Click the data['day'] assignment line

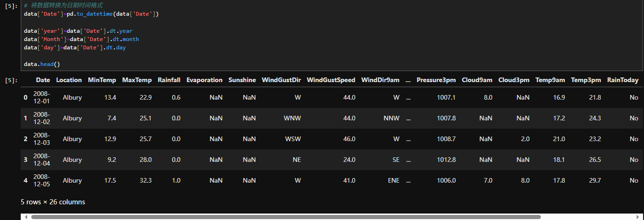pos(75,48)
